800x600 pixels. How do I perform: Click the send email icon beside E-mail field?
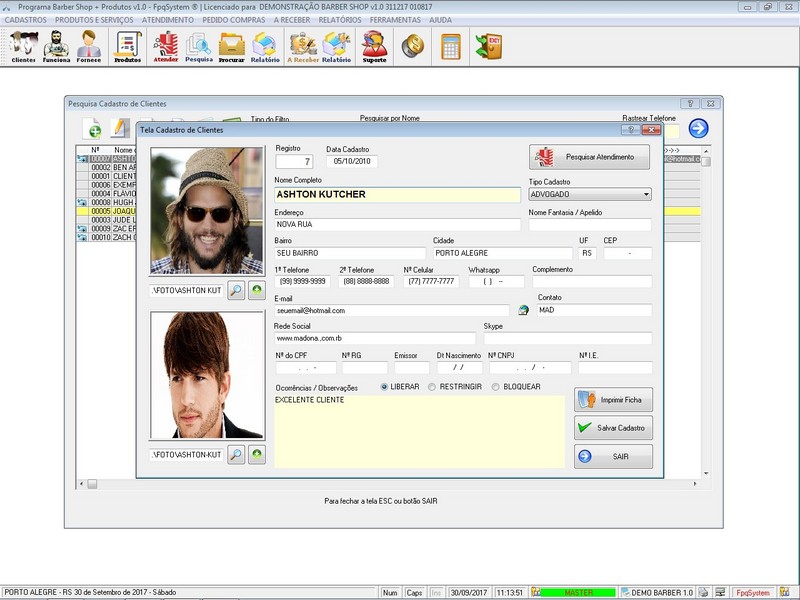(x=523, y=310)
